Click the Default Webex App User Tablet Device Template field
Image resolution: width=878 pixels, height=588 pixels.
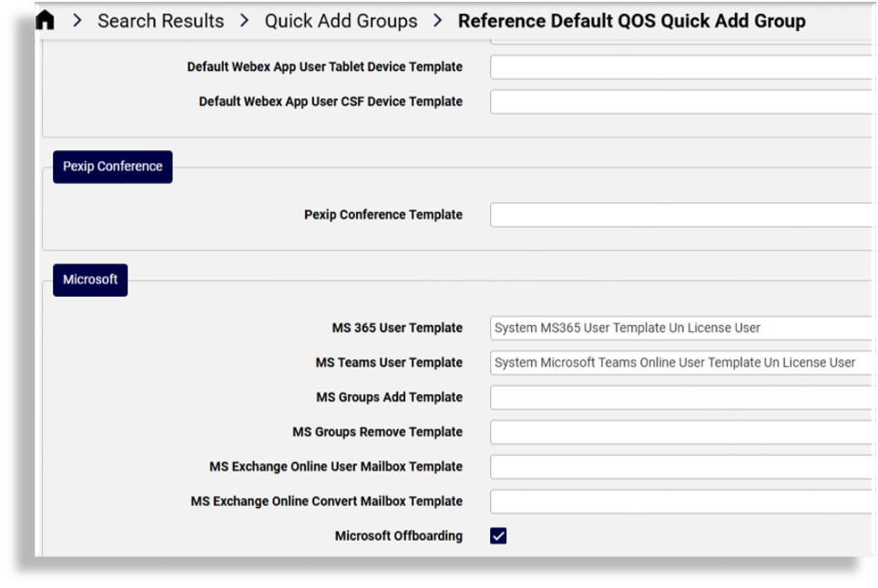coord(674,66)
